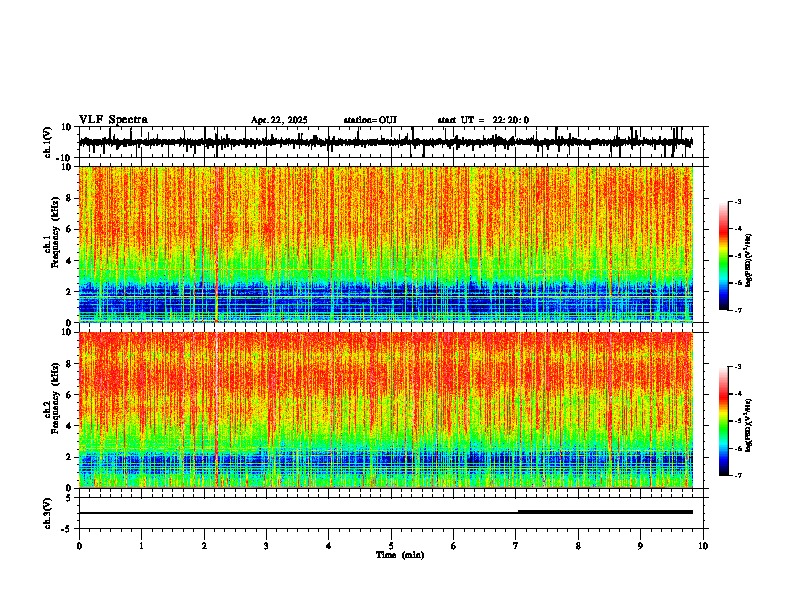Click the time axis tick label "2"
This screenshot has width=792, height=612.
tap(204, 546)
